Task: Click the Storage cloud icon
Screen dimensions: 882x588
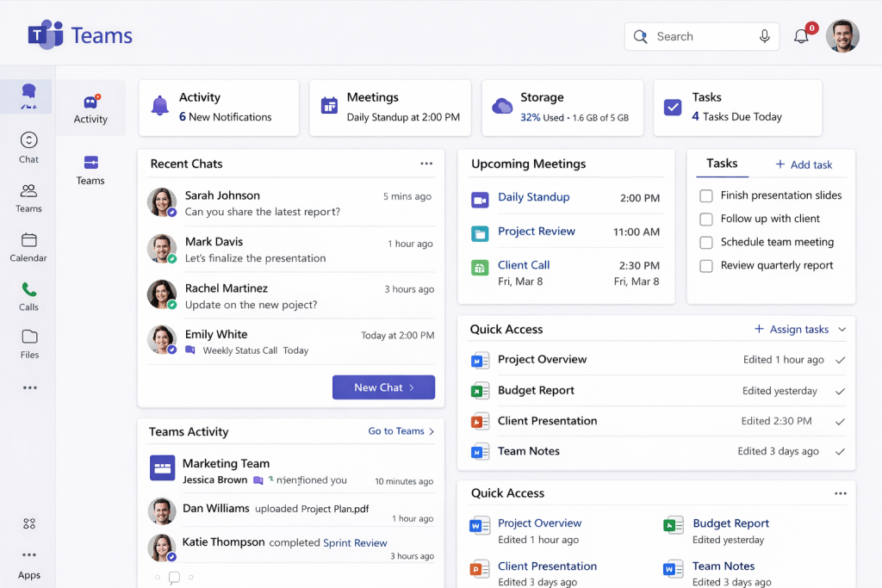Action: click(502, 107)
